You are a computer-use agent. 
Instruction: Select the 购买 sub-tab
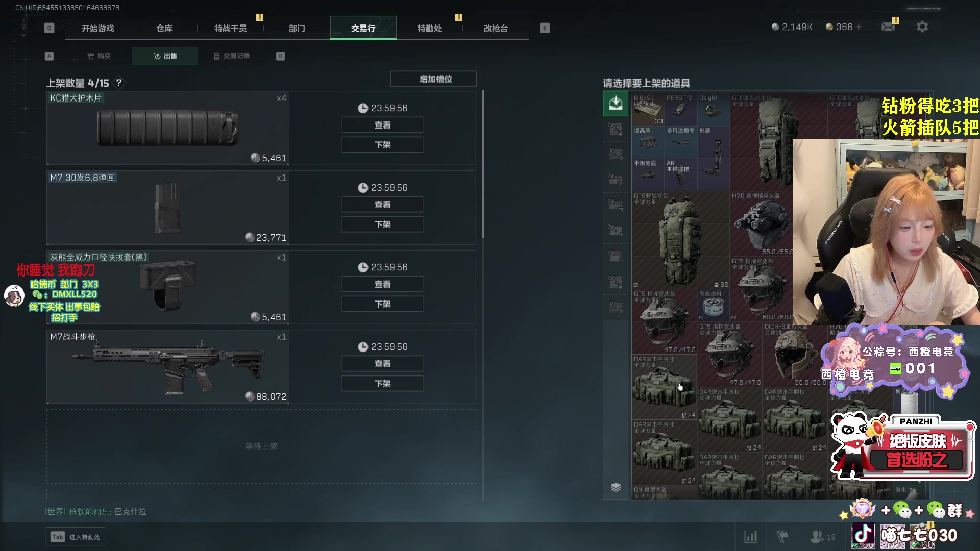tap(99, 56)
